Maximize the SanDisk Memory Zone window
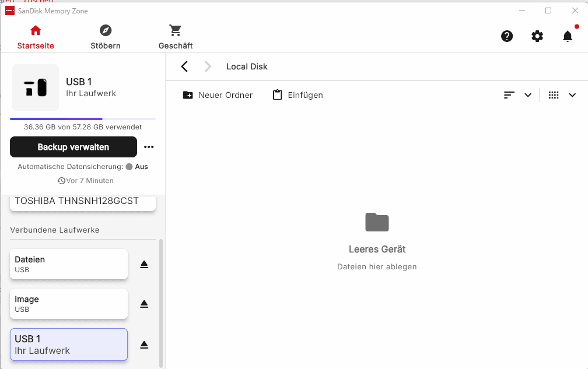The height and width of the screenshot is (369, 588). (x=548, y=10)
